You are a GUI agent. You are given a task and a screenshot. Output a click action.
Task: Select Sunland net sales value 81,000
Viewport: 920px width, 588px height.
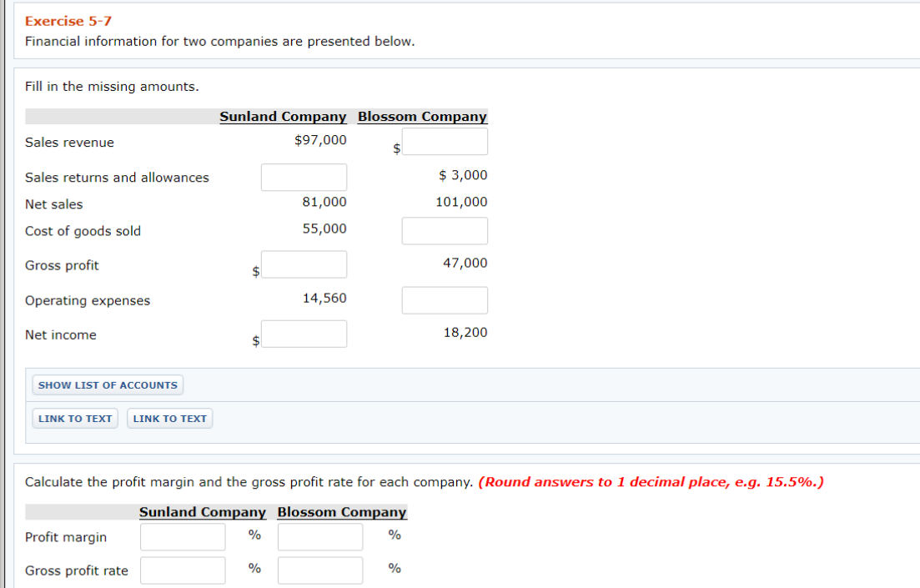tap(324, 202)
